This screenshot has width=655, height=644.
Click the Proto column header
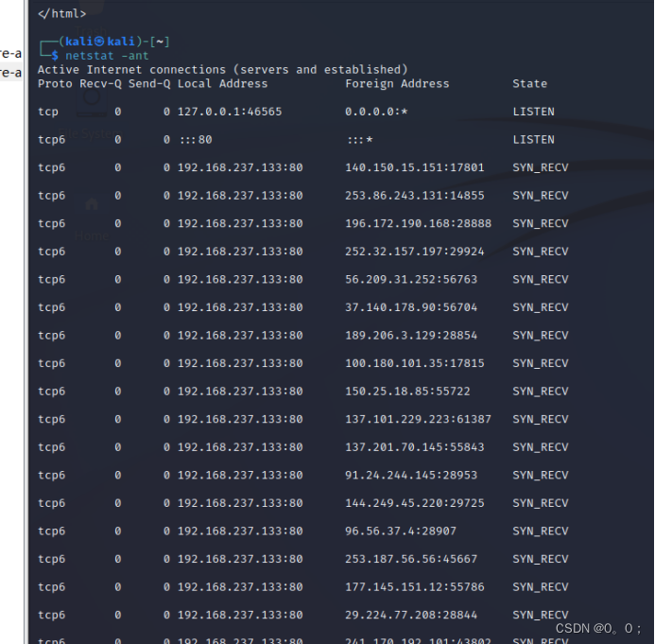click(x=55, y=83)
